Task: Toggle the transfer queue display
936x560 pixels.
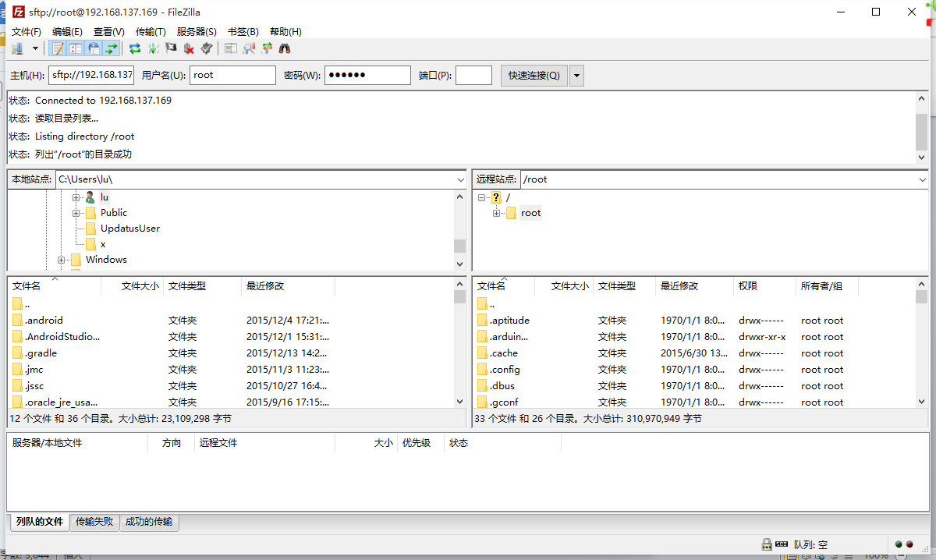Action: pos(112,48)
